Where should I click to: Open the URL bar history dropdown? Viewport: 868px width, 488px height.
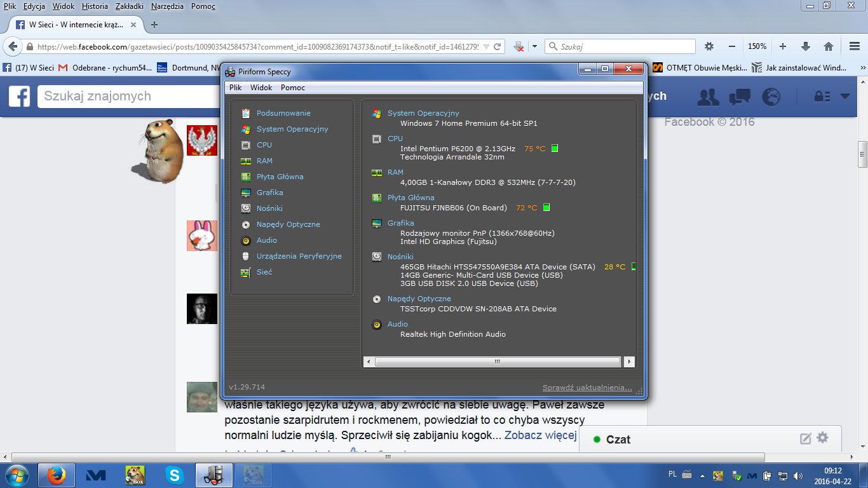pos(486,46)
